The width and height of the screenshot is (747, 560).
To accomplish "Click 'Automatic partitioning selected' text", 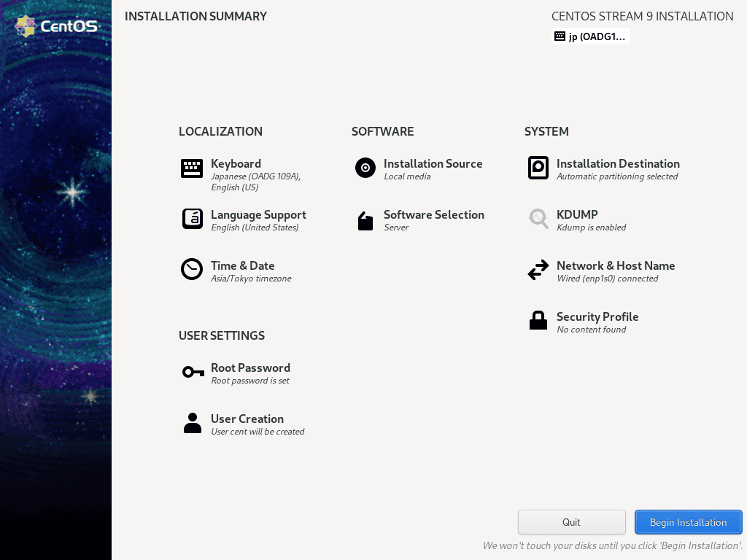I will 617,176.
